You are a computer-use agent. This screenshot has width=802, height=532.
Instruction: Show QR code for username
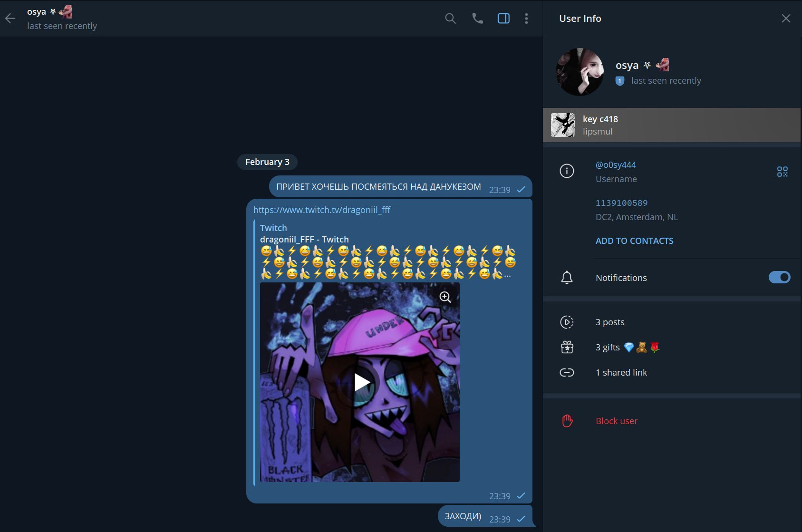pyautogui.click(x=782, y=172)
